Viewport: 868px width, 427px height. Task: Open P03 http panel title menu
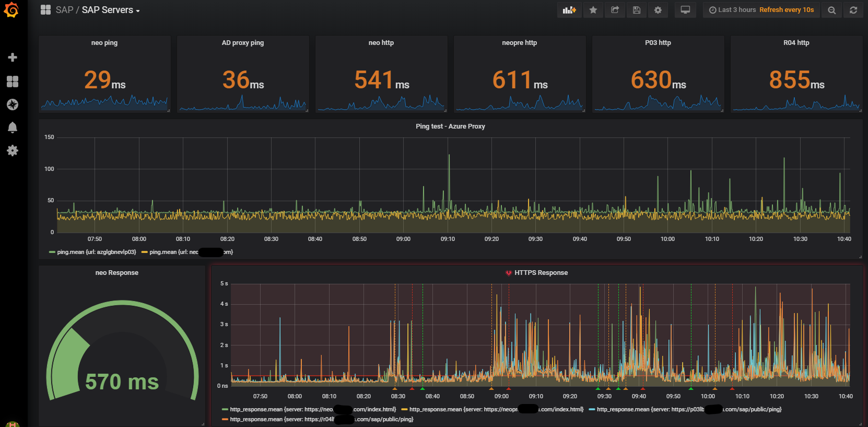tap(658, 43)
